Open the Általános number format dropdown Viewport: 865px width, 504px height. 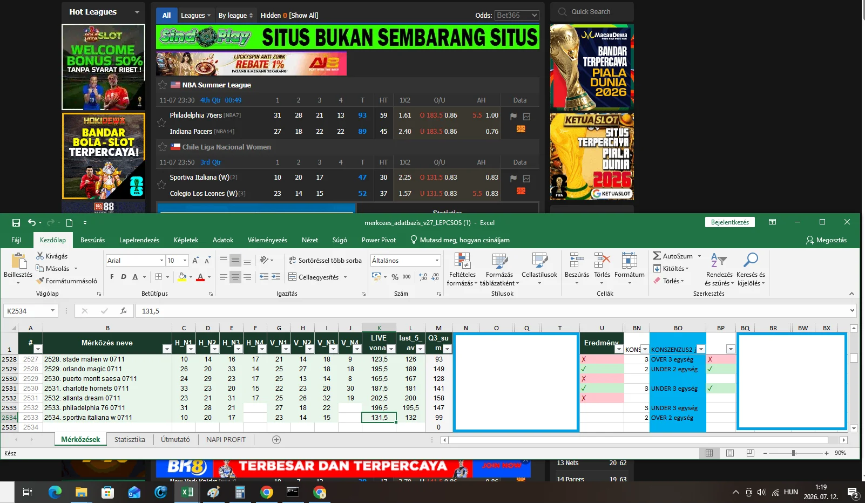437,261
